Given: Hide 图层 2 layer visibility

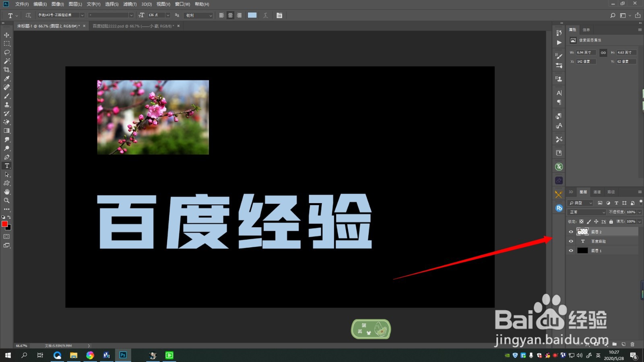Looking at the screenshot, I should [x=571, y=232].
